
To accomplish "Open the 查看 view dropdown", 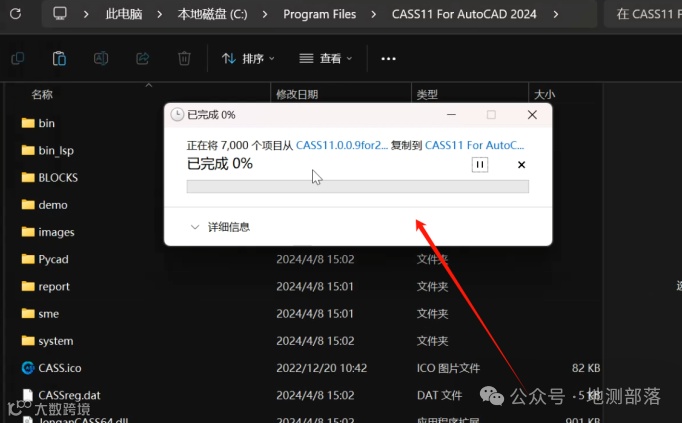I will click(x=326, y=58).
